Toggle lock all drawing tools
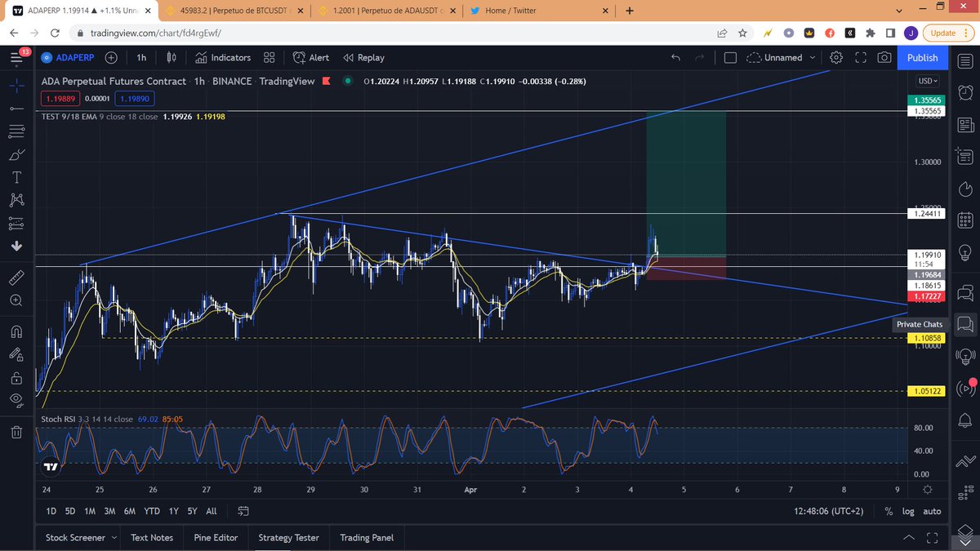The image size is (980, 551). (x=16, y=377)
